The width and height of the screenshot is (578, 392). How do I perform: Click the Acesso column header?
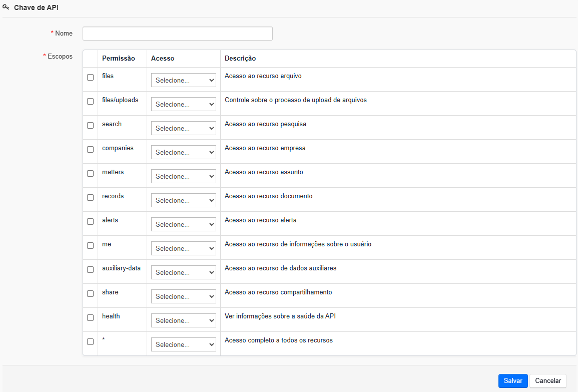click(163, 58)
